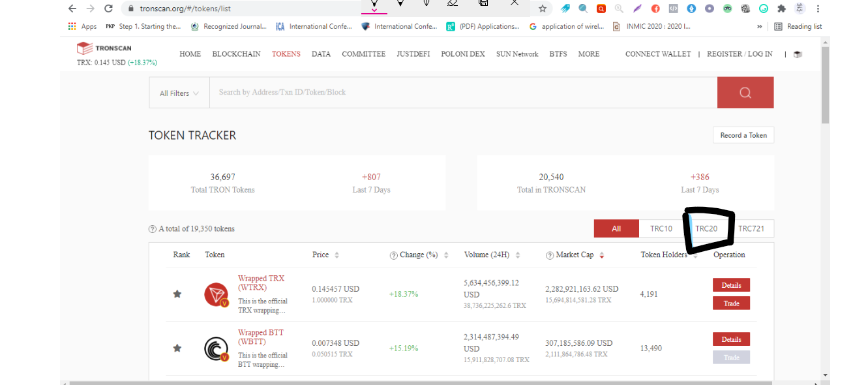868x385 pixels.
Task: Click the padlock site info icon
Action: pyautogui.click(x=131, y=9)
